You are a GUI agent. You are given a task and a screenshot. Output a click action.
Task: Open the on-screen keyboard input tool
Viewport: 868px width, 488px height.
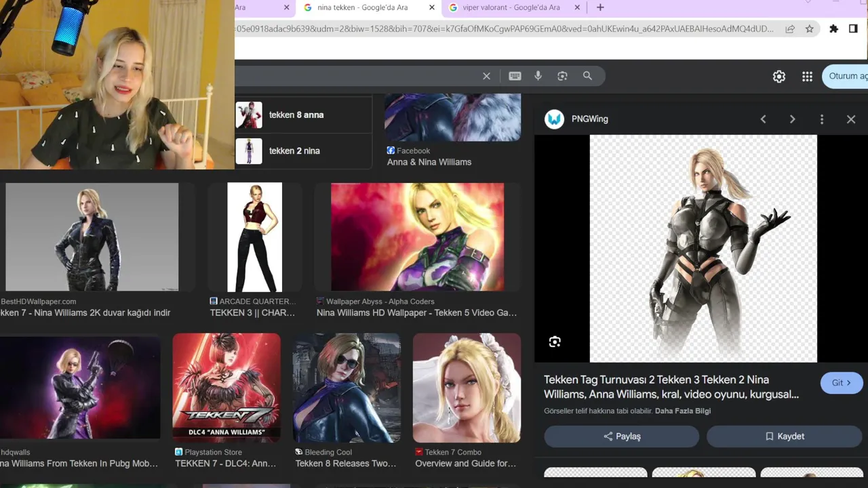(515, 76)
